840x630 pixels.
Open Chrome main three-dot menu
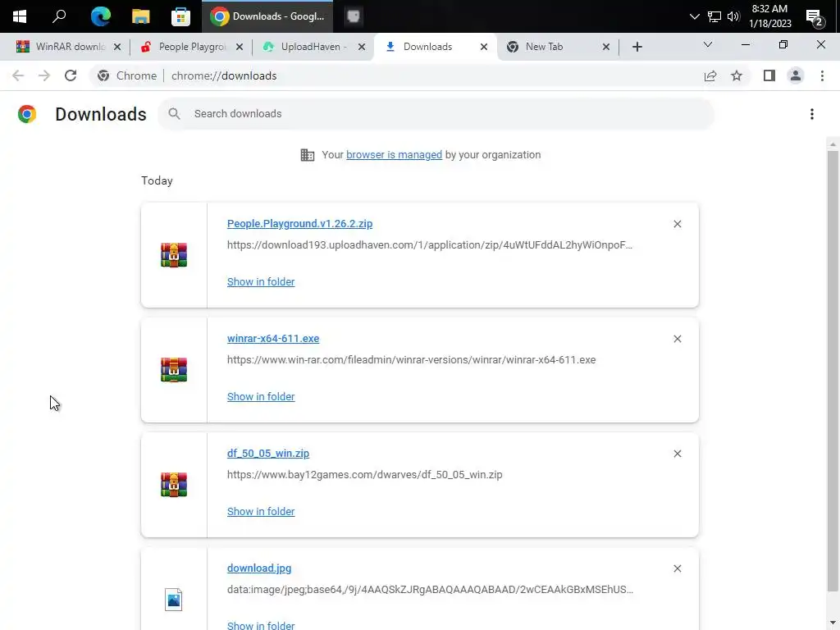point(822,75)
